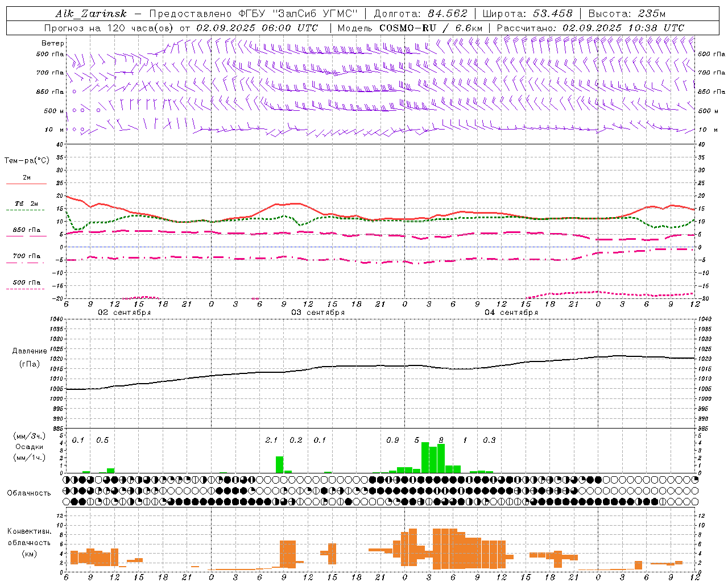
Task: Select the 500 м wind level label on left
Action: pyautogui.click(x=54, y=111)
